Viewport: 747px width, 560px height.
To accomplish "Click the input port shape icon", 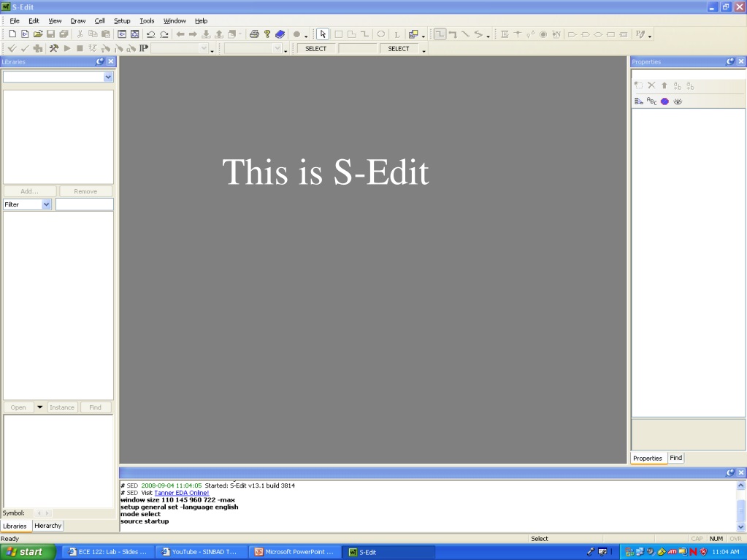I will point(572,34).
